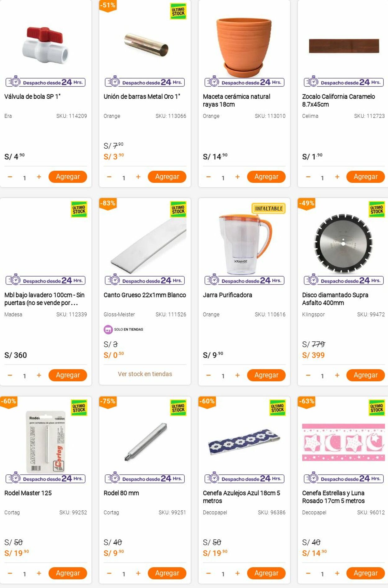Add Cenefa Estrellas y Luna Rosado to cart
Image resolution: width=388 pixels, height=588 pixels.
(366, 573)
